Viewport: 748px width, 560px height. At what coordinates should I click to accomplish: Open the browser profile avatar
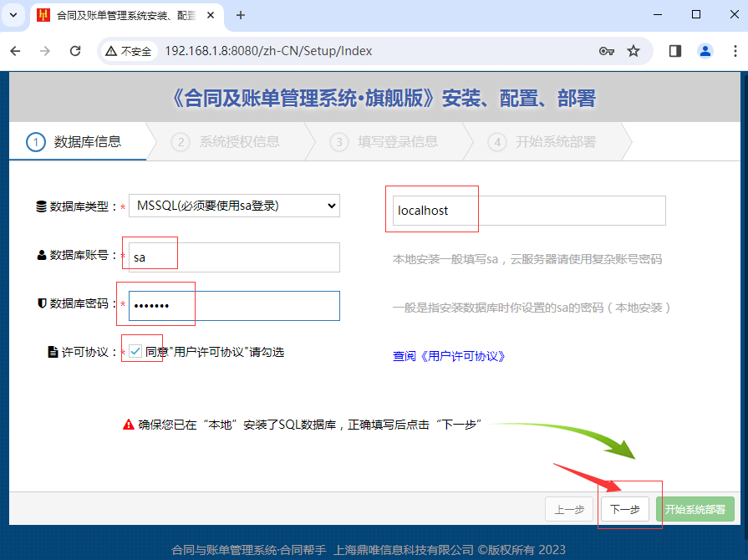pyautogui.click(x=705, y=51)
